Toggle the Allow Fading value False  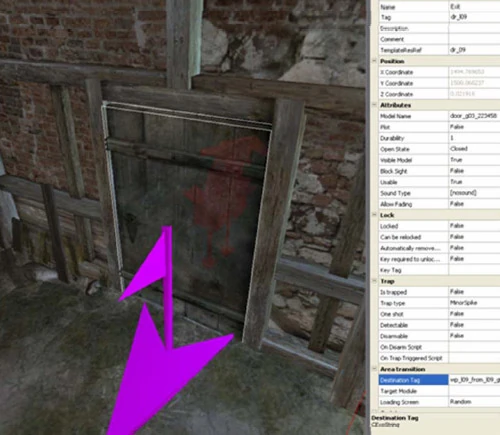coord(474,204)
